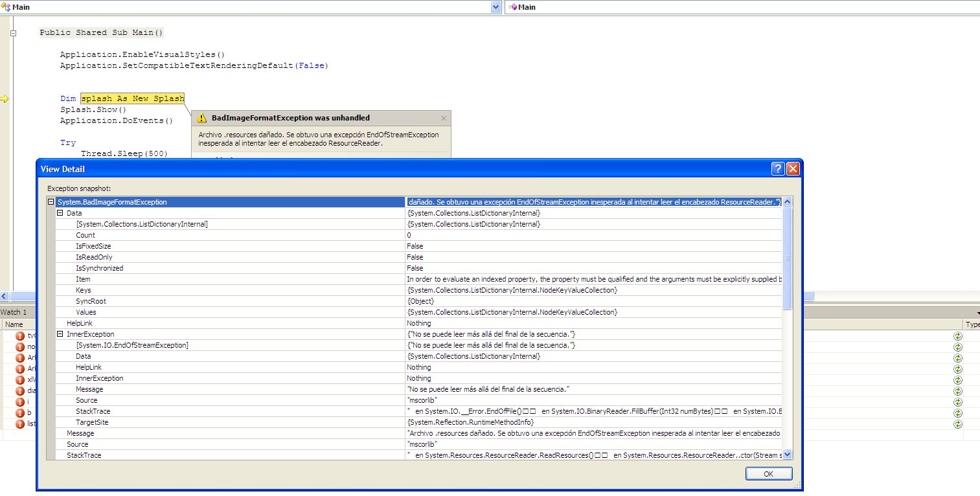Screen dimensions: 980x496
Task: Collapse the System.BadImageFormatException node
Action: coord(51,202)
